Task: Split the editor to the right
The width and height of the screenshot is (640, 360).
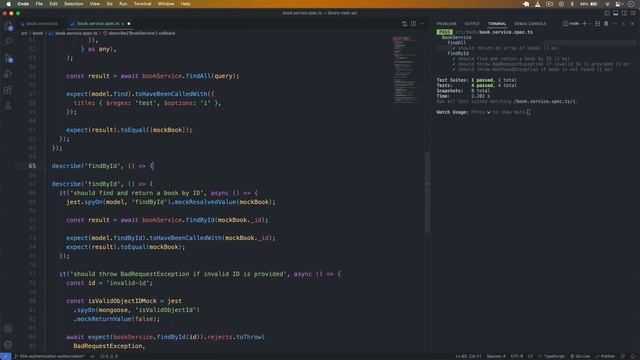Action: 413,24
